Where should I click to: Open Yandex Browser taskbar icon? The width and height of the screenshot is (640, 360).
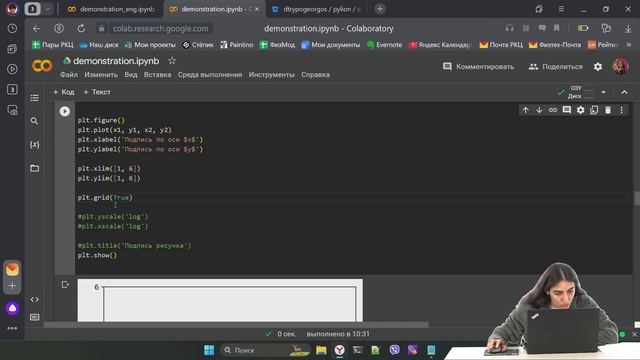(340, 350)
